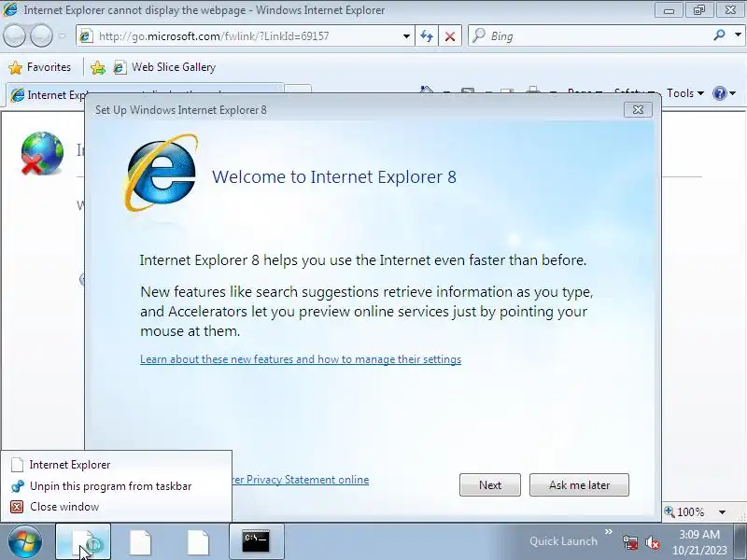Screen dimensions: 747x560
Task: Click the muted volume tray icon
Action: click(652, 542)
